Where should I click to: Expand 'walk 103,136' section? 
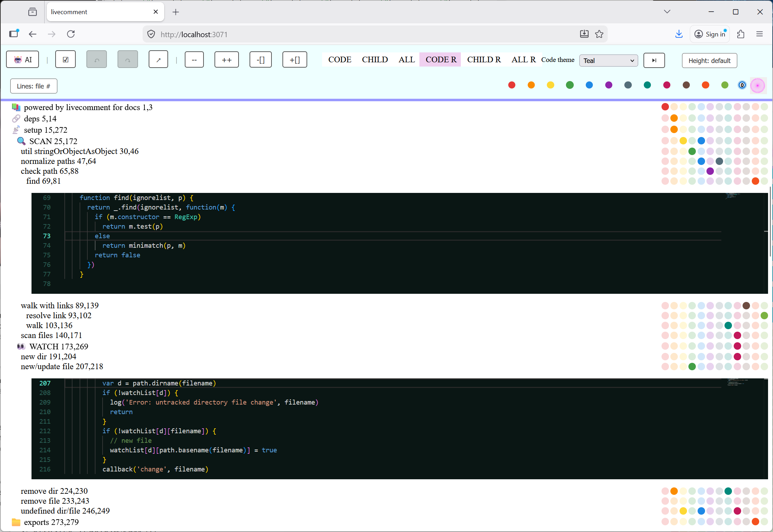pyautogui.click(x=49, y=325)
